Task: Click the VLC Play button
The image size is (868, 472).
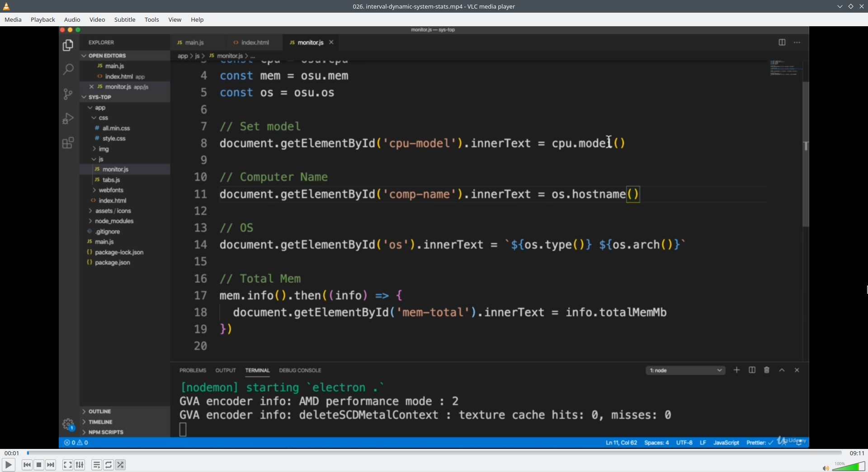Action: [8, 465]
